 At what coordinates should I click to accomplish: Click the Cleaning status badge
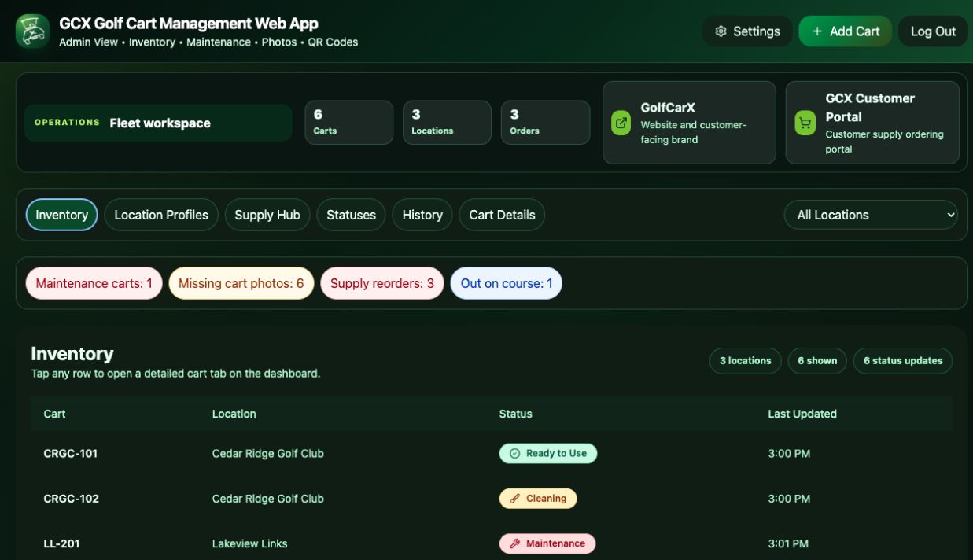coord(538,499)
